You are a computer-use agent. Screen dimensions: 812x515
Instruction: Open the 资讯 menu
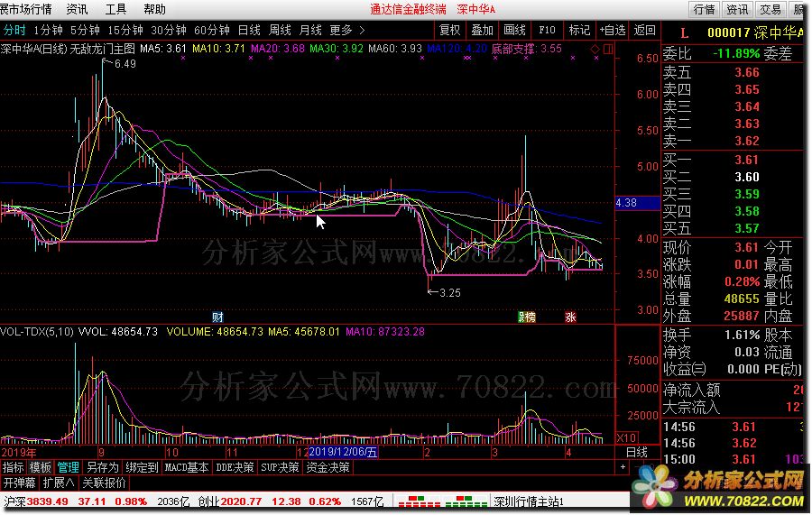coord(78,9)
